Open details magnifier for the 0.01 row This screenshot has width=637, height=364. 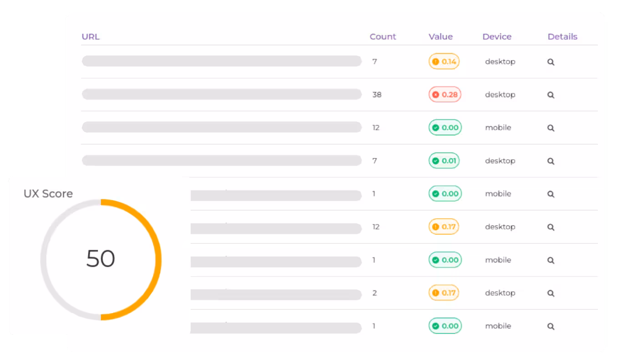coord(551,161)
